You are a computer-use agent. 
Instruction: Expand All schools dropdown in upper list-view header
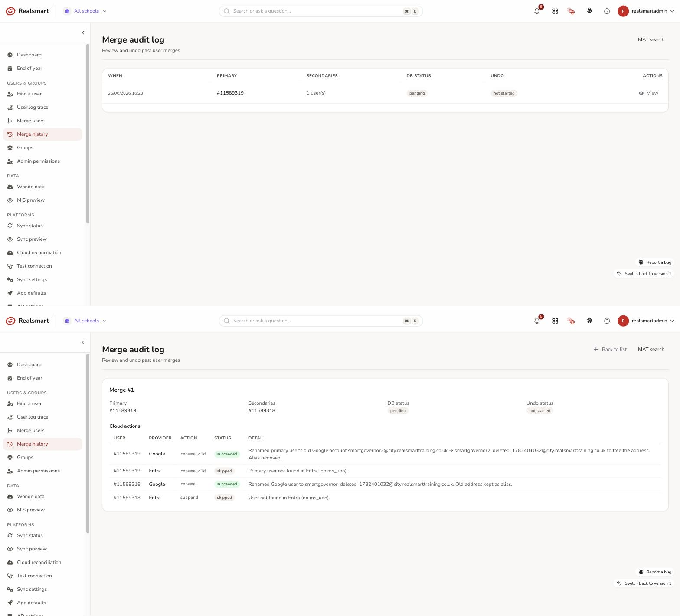pos(85,11)
